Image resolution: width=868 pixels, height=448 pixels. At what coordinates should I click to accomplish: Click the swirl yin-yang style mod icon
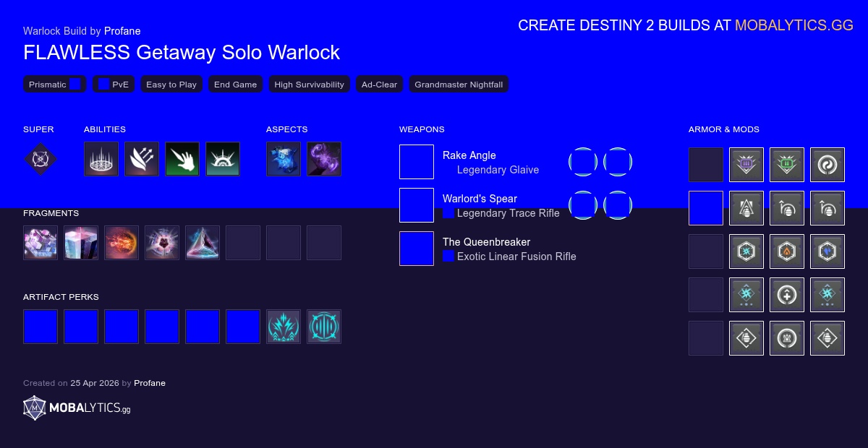coord(827,165)
